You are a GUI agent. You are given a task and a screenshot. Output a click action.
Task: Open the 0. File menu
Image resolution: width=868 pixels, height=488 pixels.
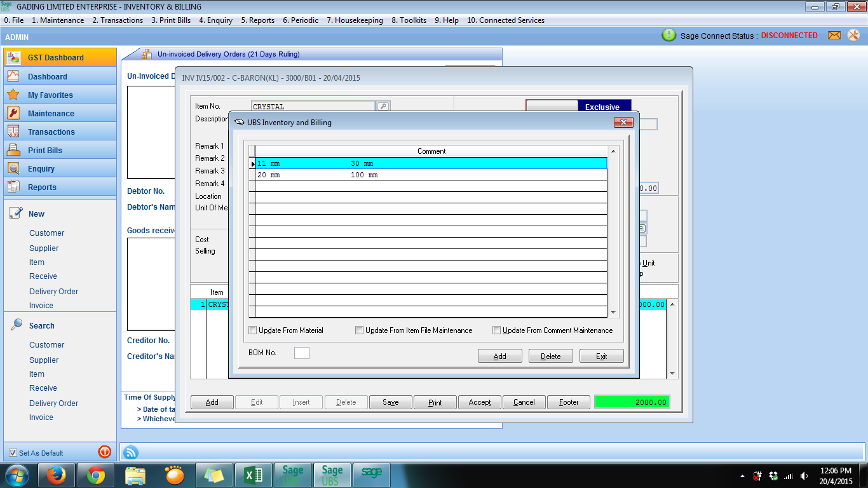pyautogui.click(x=14, y=20)
